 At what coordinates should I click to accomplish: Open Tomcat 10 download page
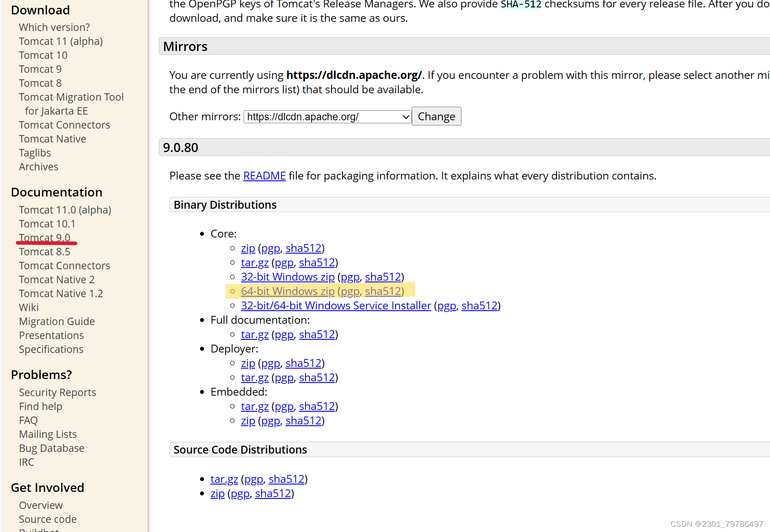coord(43,55)
